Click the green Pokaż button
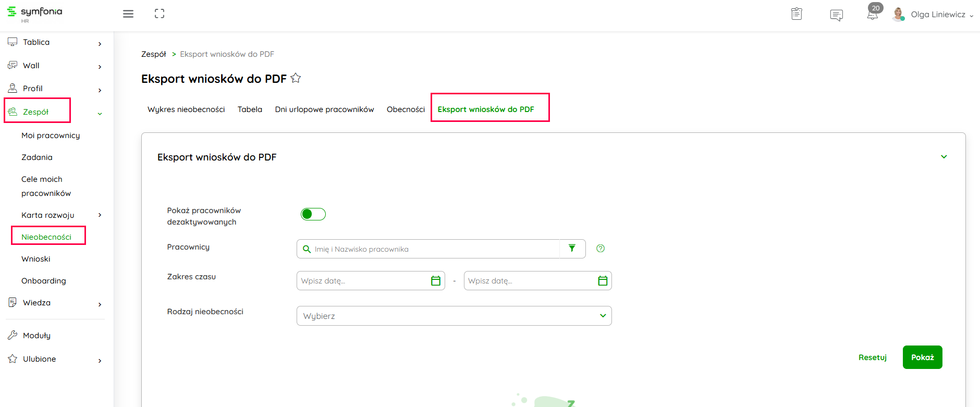The height and width of the screenshot is (407, 980). [x=922, y=357]
